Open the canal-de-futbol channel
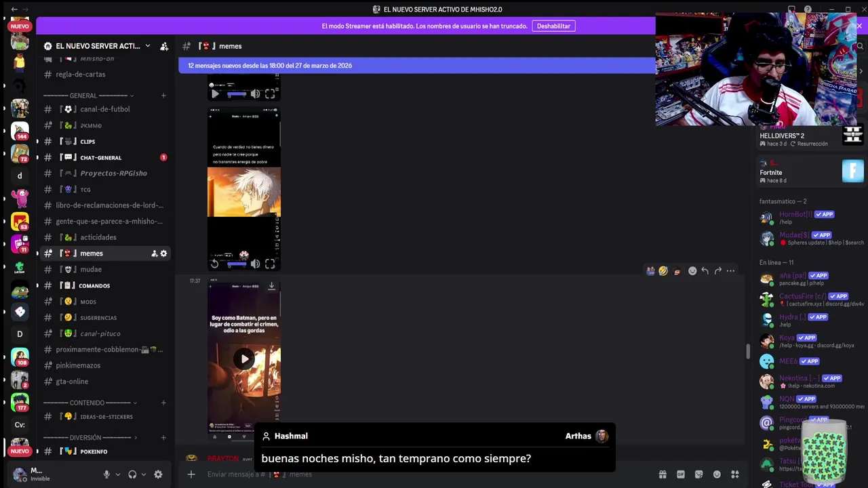Image resolution: width=868 pixels, height=488 pixels. pos(104,109)
